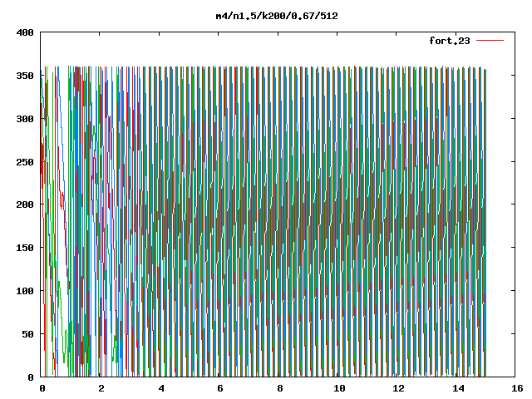Screen dimensions: 532x399
Task: Click the y-axis label 400
Action: (x=25, y=32)
